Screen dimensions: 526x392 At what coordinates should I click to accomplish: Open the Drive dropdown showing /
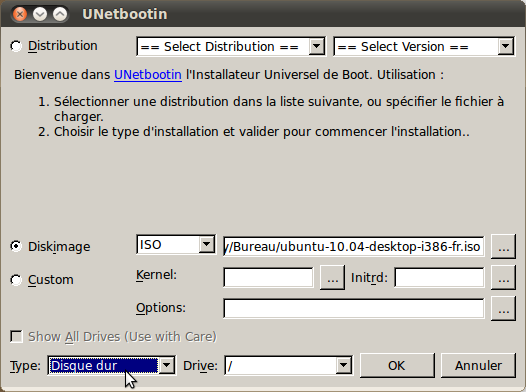point(288,366)
